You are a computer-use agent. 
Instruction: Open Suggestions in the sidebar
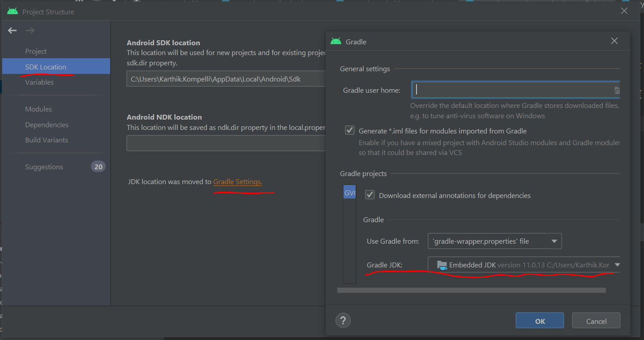[x=44, y=167]
